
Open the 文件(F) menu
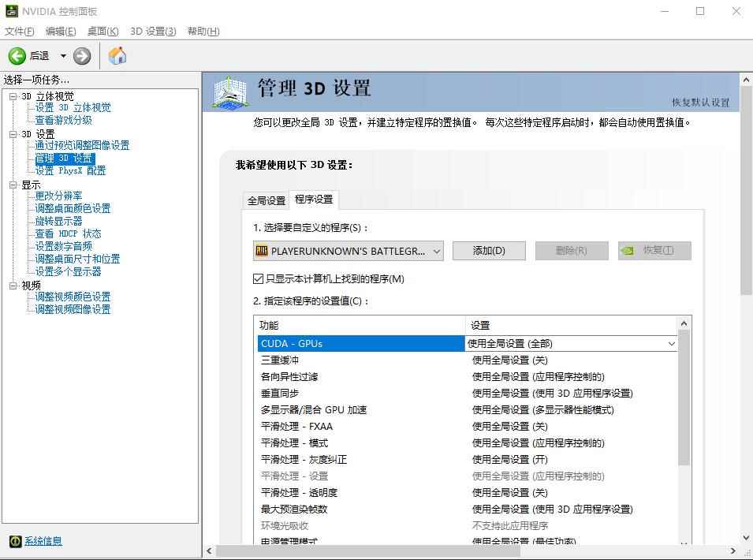click(19, 32)
